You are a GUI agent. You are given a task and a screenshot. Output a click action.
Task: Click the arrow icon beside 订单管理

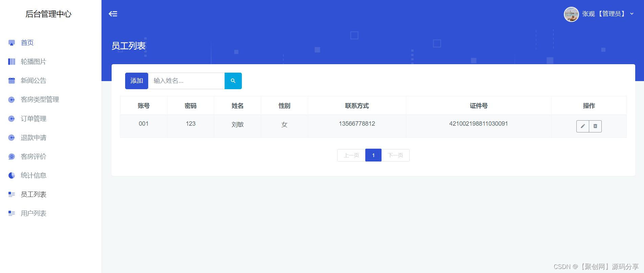pyautogui.click(x=11, y=119)
